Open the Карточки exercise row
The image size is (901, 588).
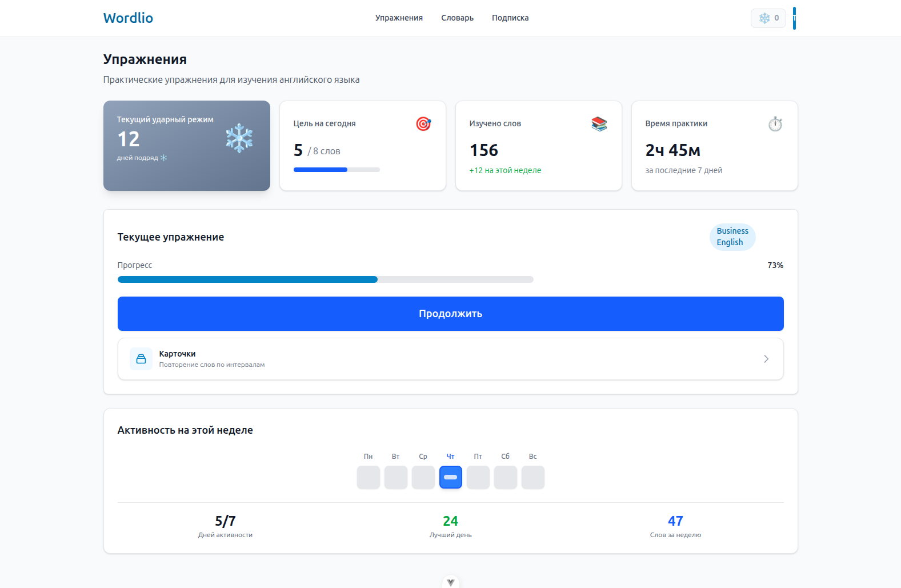coord(450,359)
